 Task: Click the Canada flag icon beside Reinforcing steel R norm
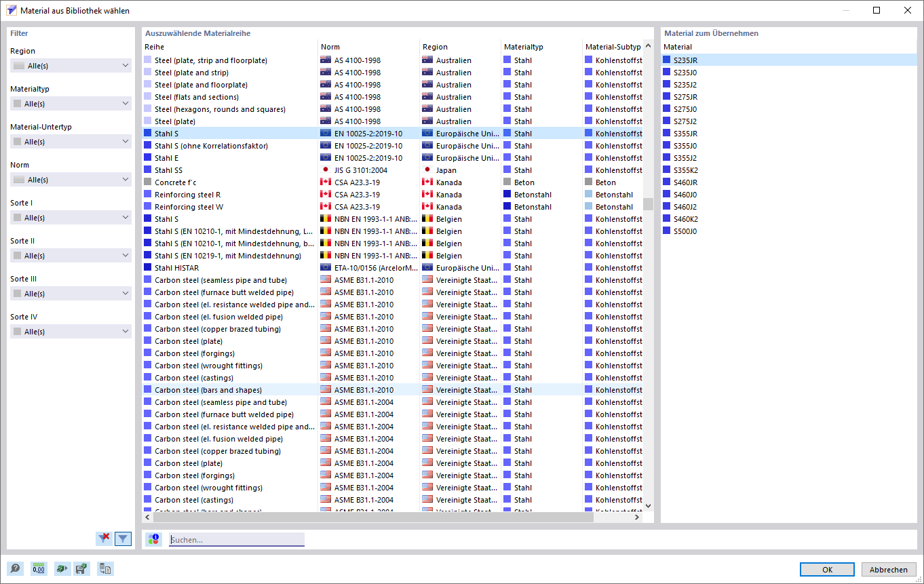[x=326, y=195]
